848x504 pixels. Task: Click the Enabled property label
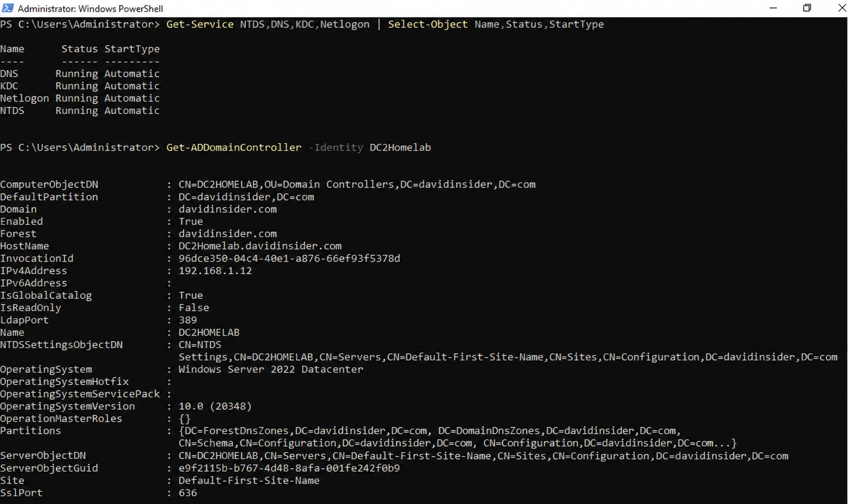(21, 222)
